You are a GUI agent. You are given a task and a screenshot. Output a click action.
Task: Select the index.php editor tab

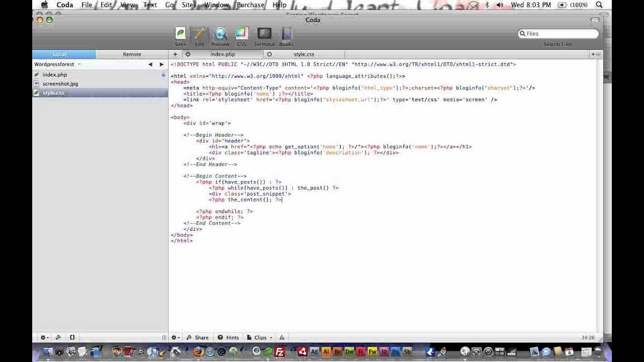(222, 54)
